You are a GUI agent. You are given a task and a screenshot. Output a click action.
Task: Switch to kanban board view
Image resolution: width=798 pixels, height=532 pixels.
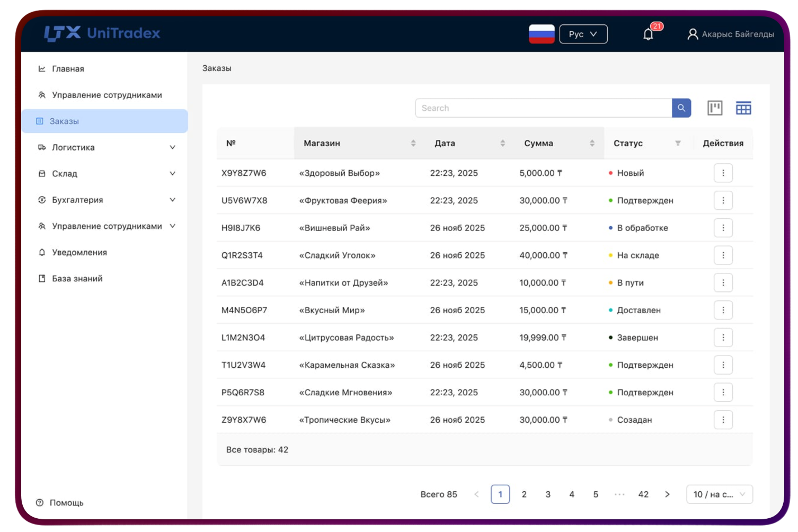(x=715, y=108)
